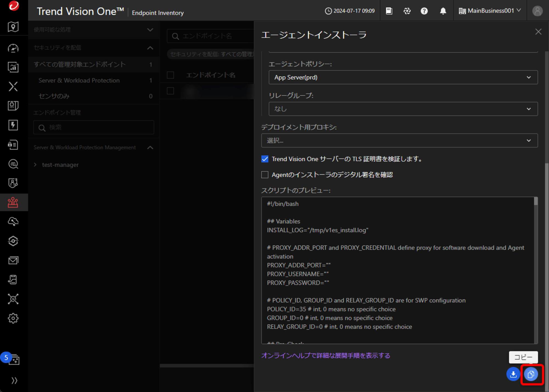Open the scroll document sidebar icon

coord(13,280)
